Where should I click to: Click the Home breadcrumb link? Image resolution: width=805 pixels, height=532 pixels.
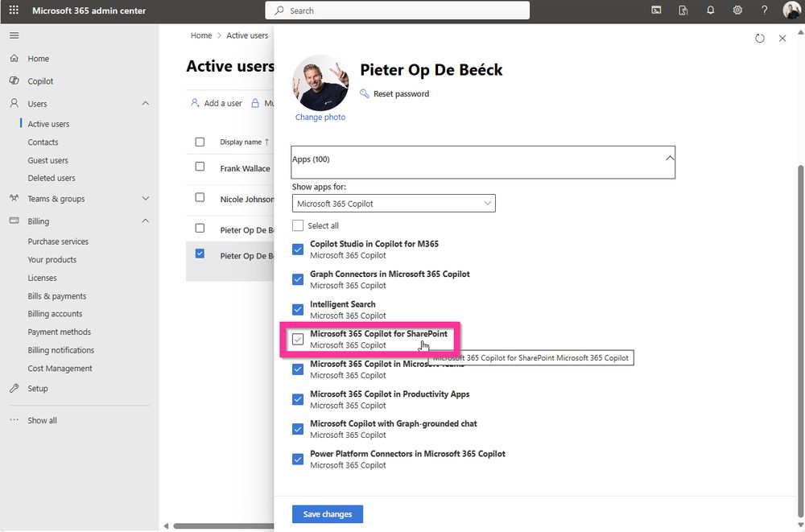tap(201, 35)
